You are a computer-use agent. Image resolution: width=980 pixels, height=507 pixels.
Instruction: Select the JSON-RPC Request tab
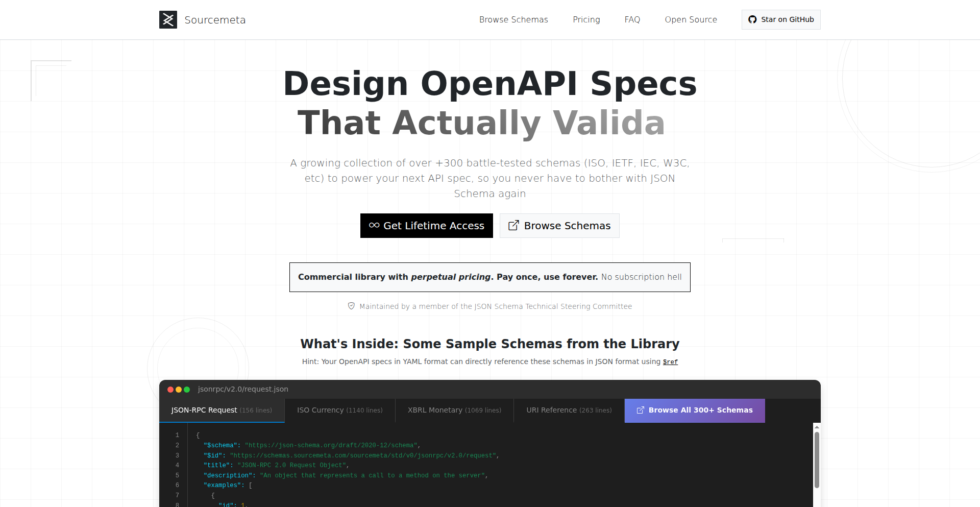point(222,410)
